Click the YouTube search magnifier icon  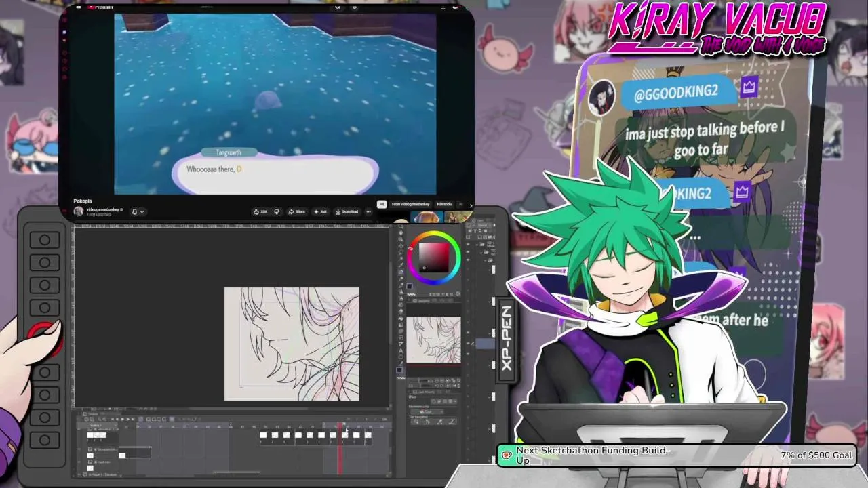click(337, 7)
